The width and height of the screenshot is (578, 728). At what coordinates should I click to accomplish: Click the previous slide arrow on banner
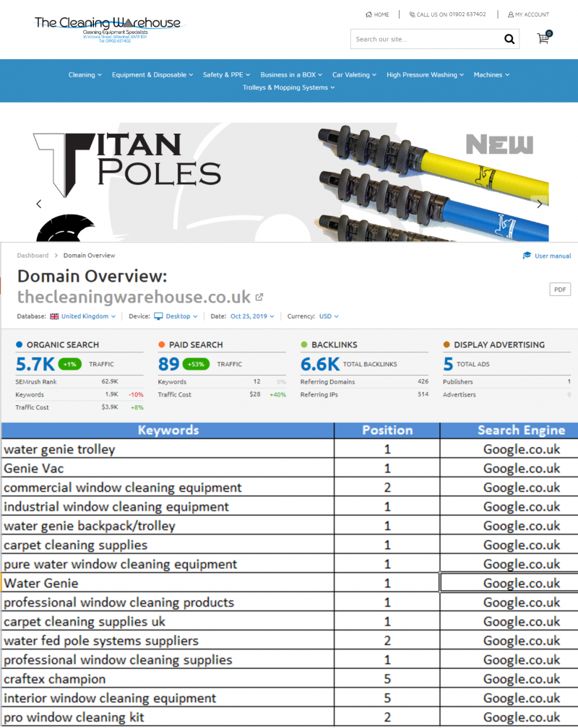[39, 204]
